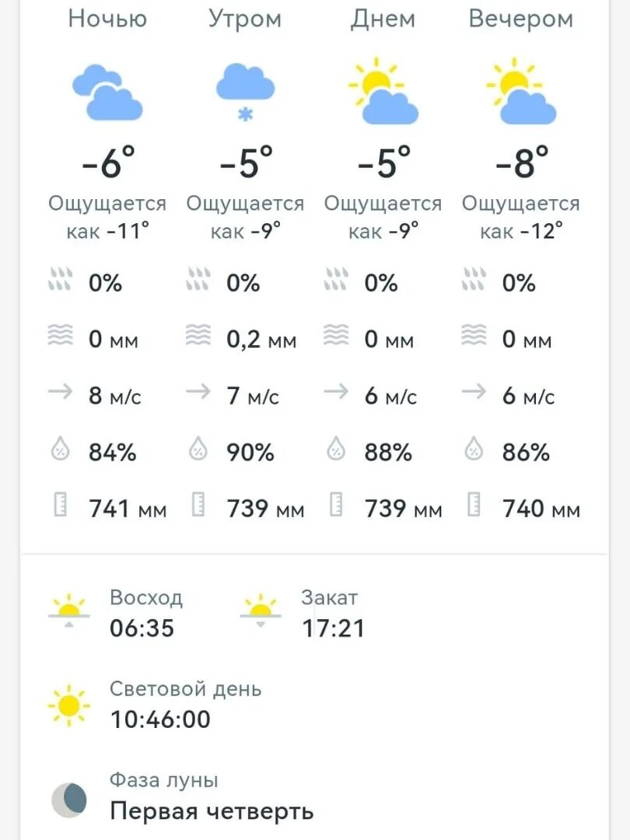
Task: Select the Ночью column header
Action: [x=107, y=19]
